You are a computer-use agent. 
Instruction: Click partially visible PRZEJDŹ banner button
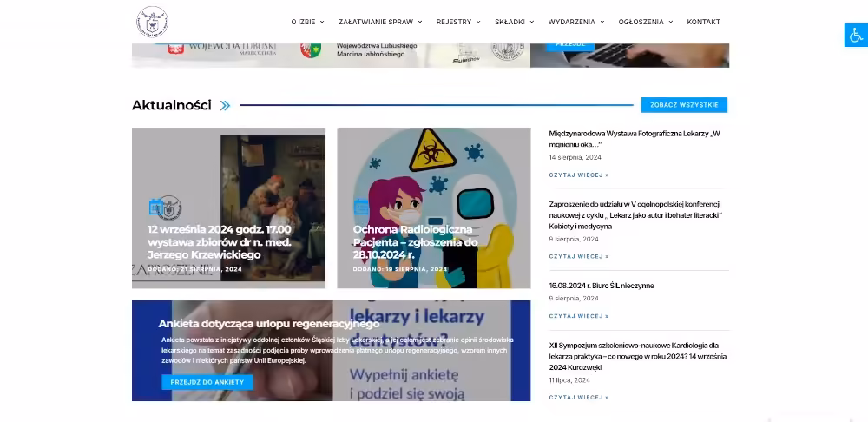(x=570, y=46)
